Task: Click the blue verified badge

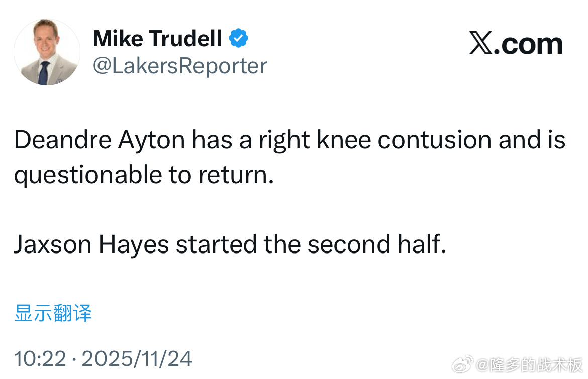Action: coord(238,38)
